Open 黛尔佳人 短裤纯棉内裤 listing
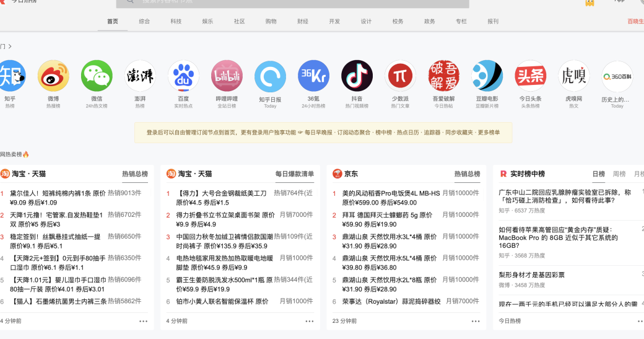Image resolution: width=644 pixels, height=339 pixels. click(58, 198)
